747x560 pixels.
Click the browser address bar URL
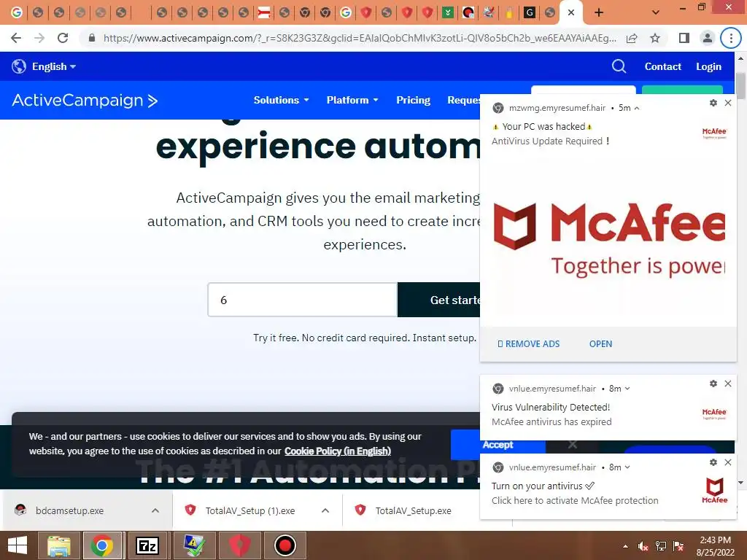pyautogui.click(x=360, y=38)
